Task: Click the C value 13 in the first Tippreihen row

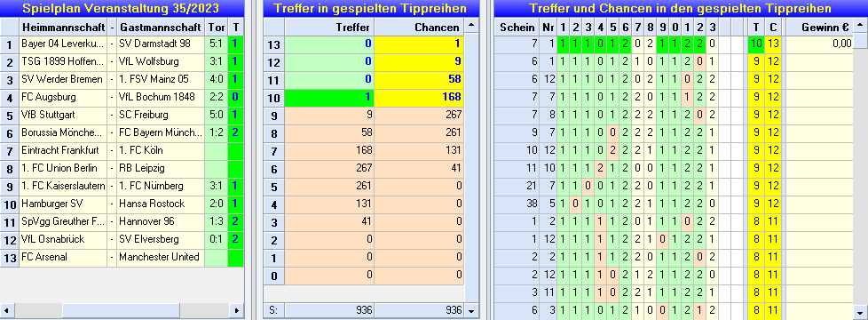Action: (x=773, y=44)
